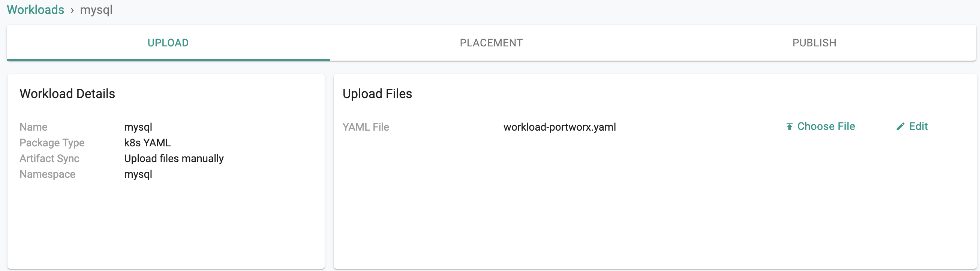
Task: Click the Name value mysql
Action: point(138,127)
